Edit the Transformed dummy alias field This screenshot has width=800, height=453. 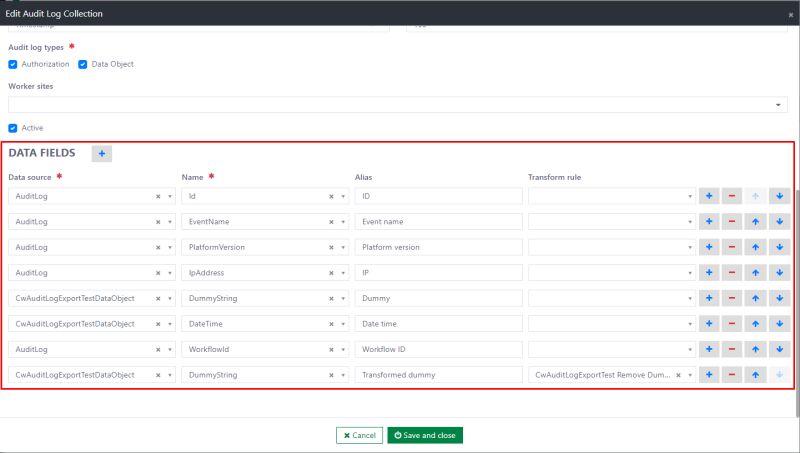tap(438, 374)
